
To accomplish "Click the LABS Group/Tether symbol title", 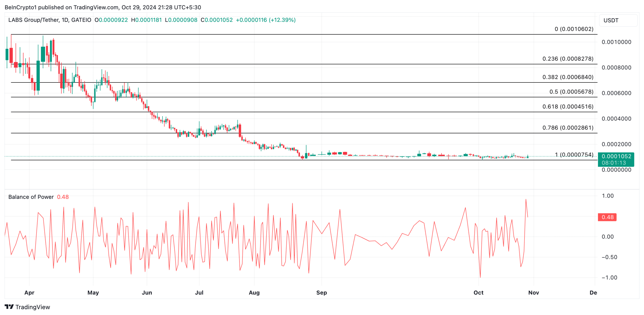I will click(x=50, y=20).
